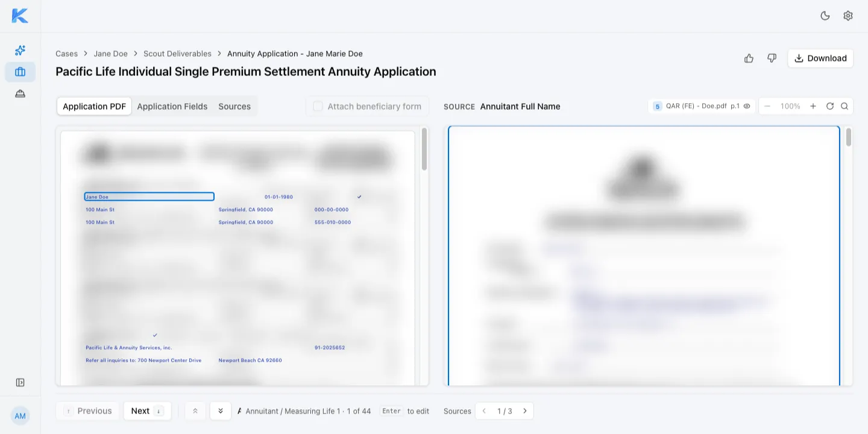Screen dimensions: 868x434
Task: Open the K logo home page
Action: [x=20, y=16]
